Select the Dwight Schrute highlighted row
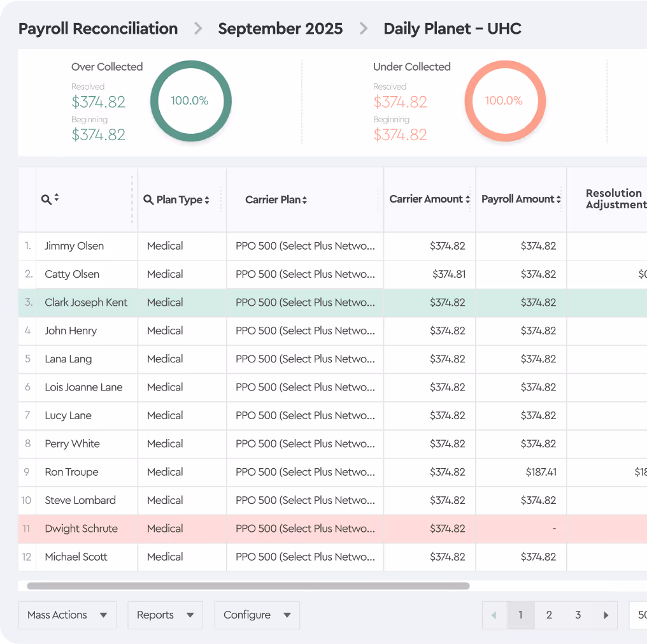 (81, 529)
